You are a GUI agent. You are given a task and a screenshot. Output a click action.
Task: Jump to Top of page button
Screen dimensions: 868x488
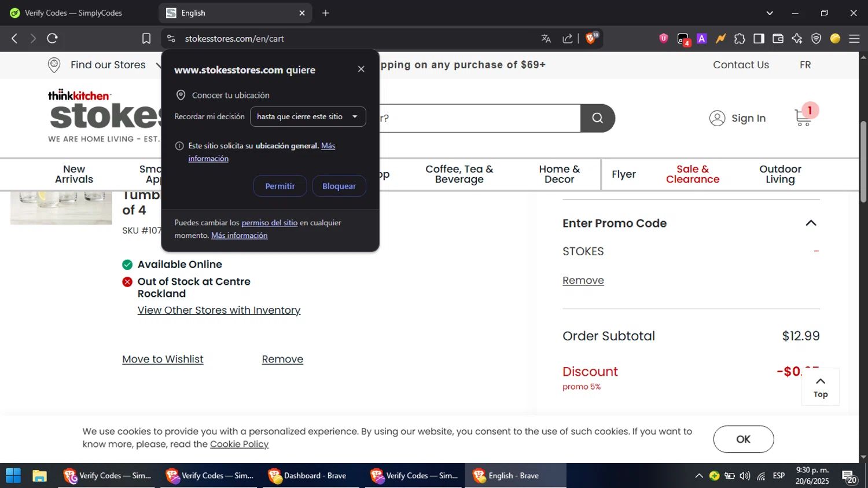click(x=821, y=387)
